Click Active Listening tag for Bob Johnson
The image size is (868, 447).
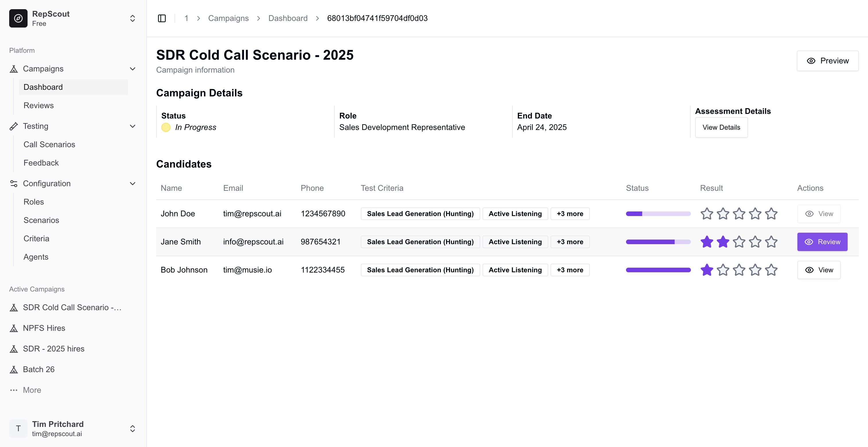point(515,270)
